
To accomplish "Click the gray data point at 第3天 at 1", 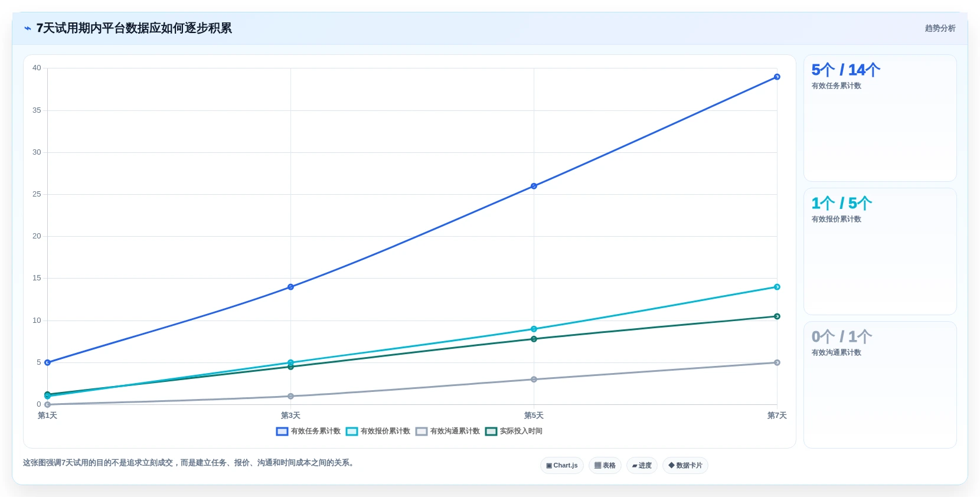I will [290, 396].
